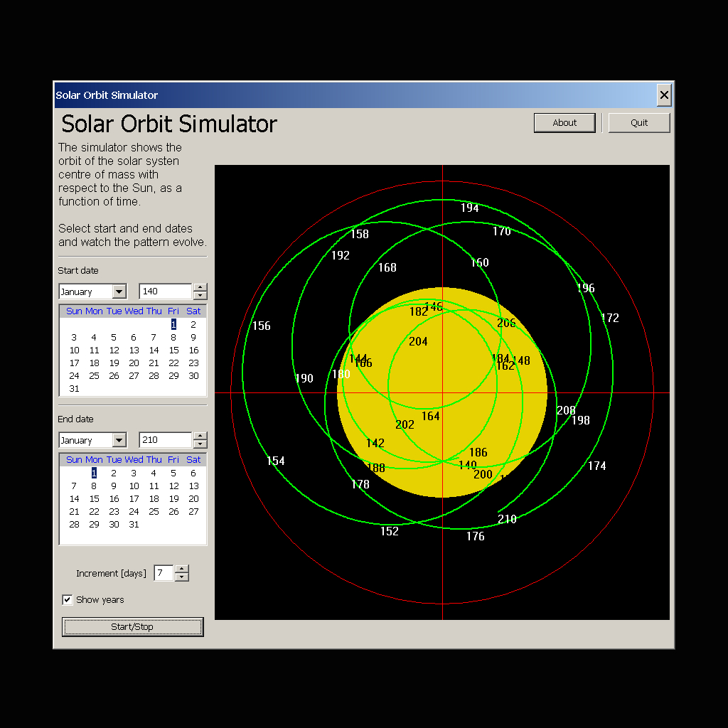Select day 20 in the Start date calendar
The width and height of the screenshot is (728, 728).
[134, 363]
